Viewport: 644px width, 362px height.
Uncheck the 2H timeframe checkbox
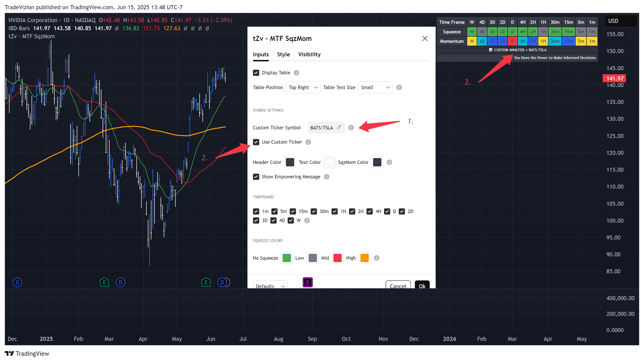tap(352, 211)
